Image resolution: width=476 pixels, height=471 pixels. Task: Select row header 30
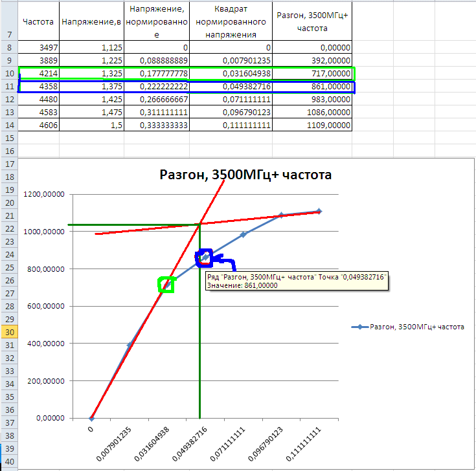click(10, 332)
